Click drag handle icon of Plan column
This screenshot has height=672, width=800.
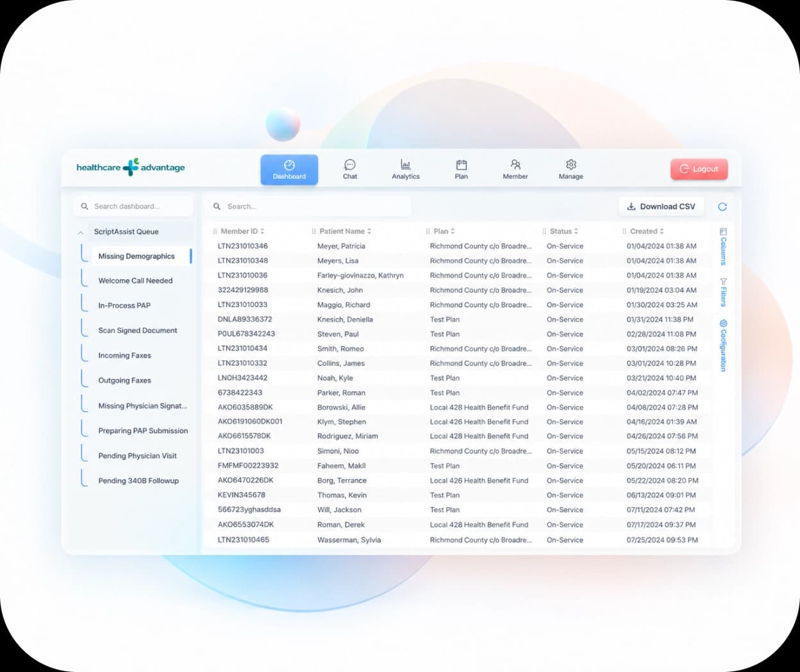(428, 231)
